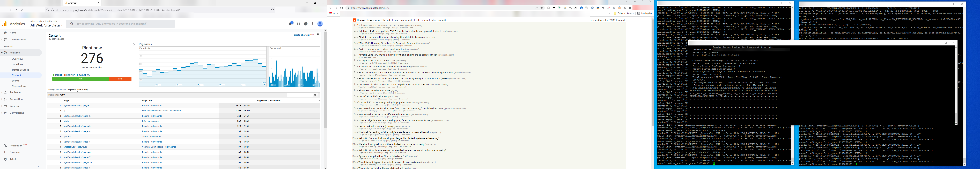Open Free Public Records Search title link
This screenshot has width=980, height=169.
click(x=161, y=111)
